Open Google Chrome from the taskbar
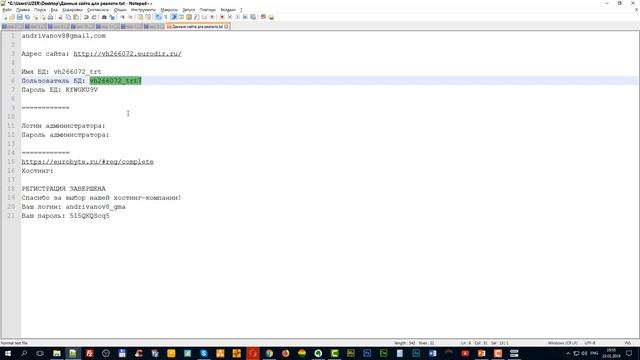Image resolution: width=640 pixels, height=360 pixels. (x=269, y=353)
